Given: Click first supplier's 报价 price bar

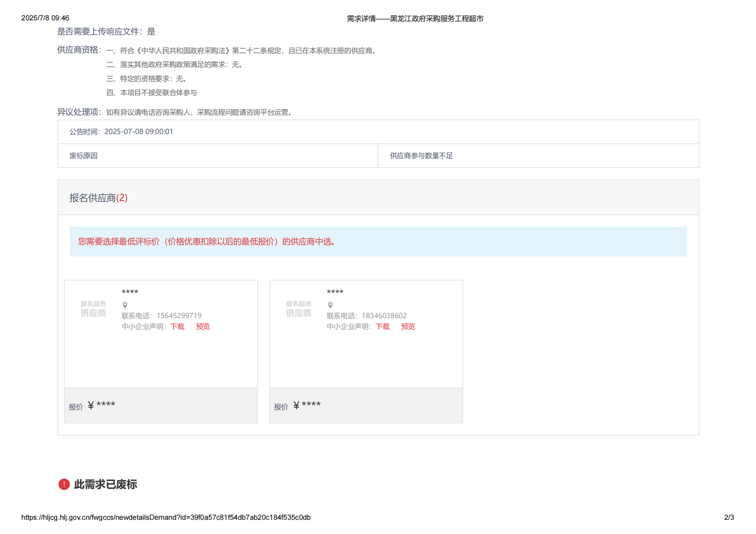Looking at the screenshot, I should pyautogui.click(x=161, y=406).
